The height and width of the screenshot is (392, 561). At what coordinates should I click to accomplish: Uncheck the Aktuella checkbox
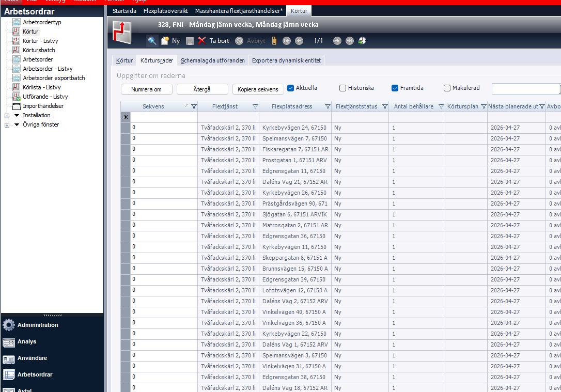pos(291,88)
